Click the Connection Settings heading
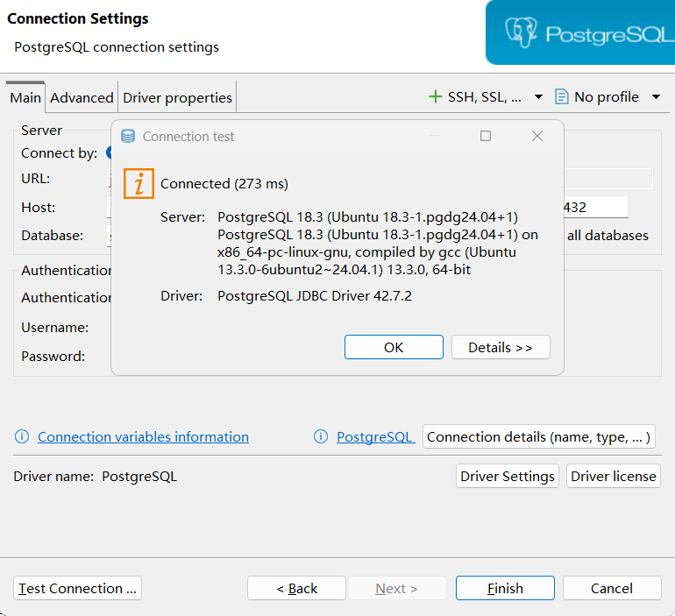675x616 pixels. point(78,18)
